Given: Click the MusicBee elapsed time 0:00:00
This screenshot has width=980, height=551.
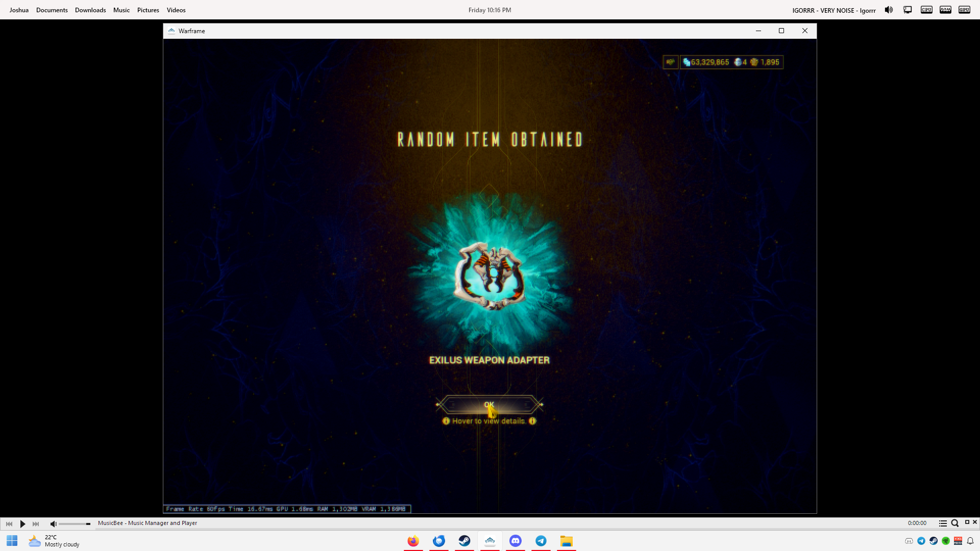Looking at the screenshot, I should 917,523.
